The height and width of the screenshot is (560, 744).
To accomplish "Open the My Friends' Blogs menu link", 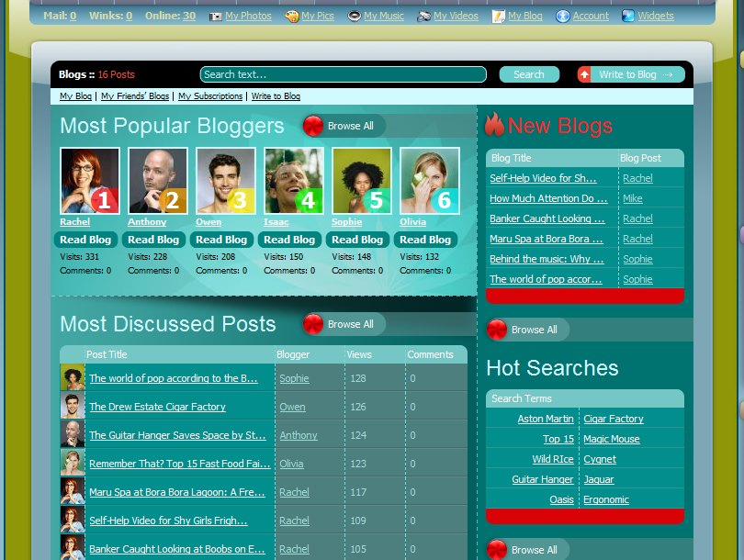I will point(135,96).
